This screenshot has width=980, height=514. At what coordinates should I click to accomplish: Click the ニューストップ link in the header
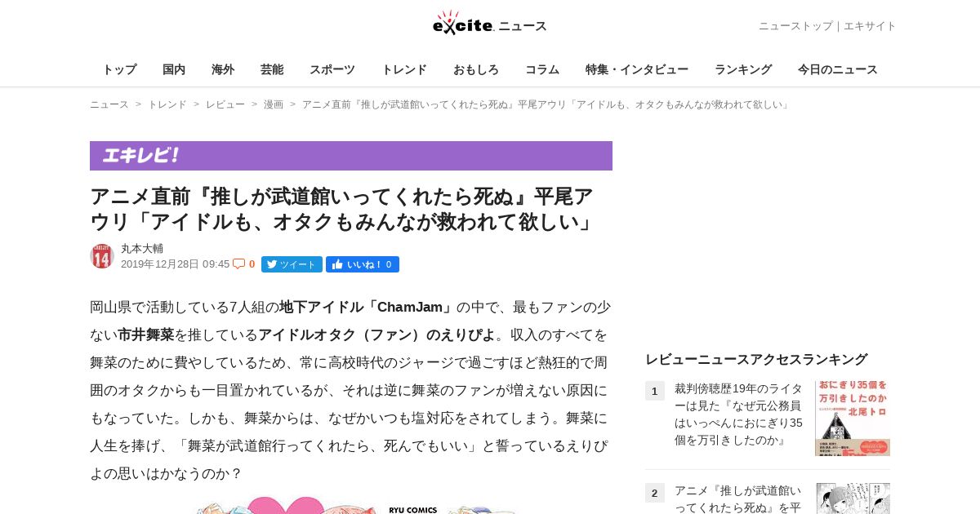pyautogui.click(x=795, y=26)
